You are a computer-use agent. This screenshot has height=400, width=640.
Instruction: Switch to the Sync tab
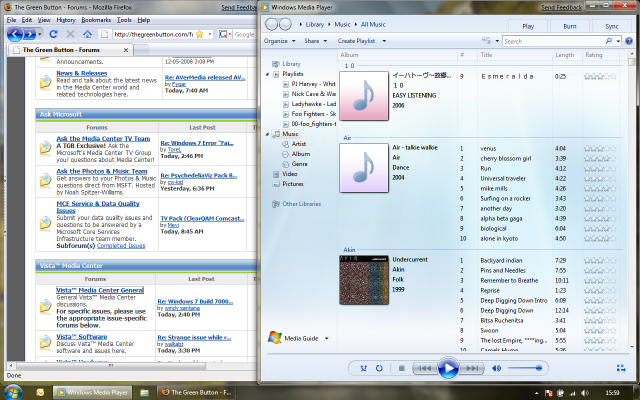[x=611, y=26]
